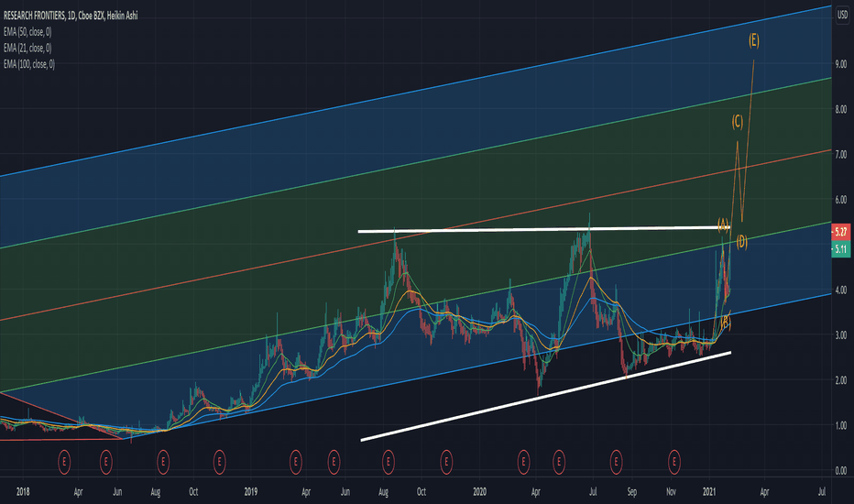Select the EMA (100, close, 0) legend

click(x=29, y=64)
